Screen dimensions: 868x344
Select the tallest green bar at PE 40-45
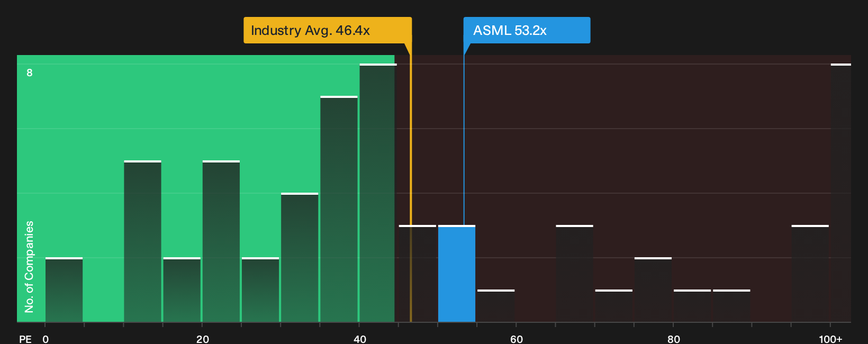[378, 193]
